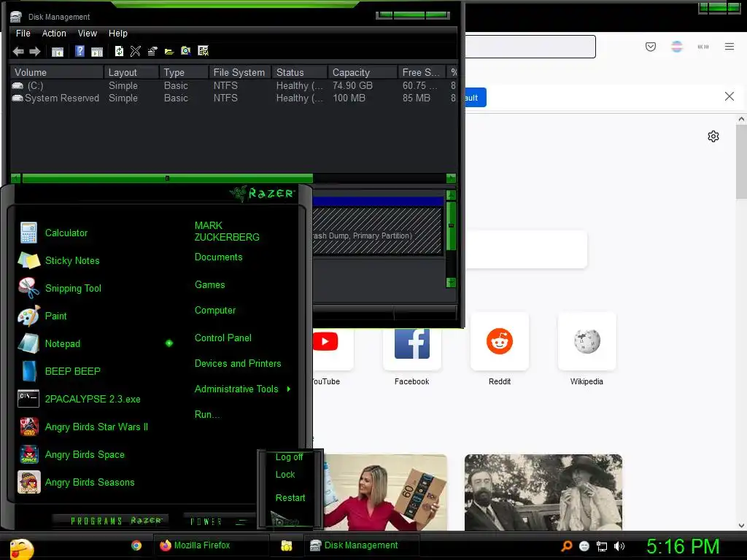747x560 pixels.
Task: Open the yellow folder icon on taskbar
Action: click(x=286, y=545)
